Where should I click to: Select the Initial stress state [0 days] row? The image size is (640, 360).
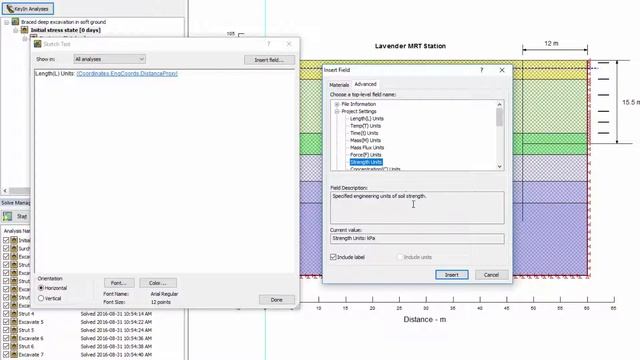[66, 30]
